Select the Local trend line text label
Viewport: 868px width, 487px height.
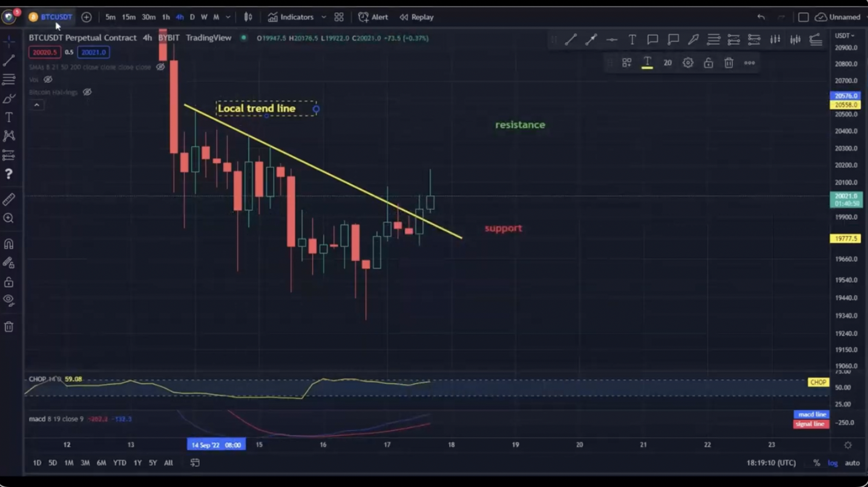[x=257, y=108]
